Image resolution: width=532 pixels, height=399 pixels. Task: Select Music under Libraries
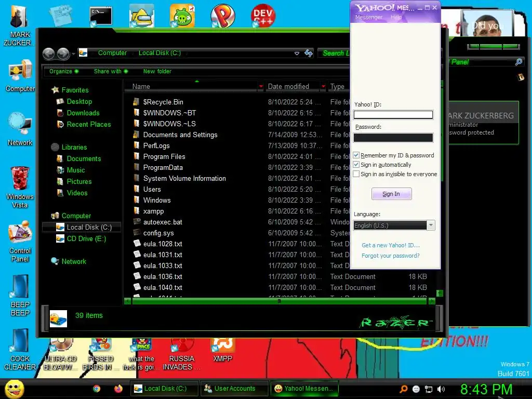click(x=76, y=170)
